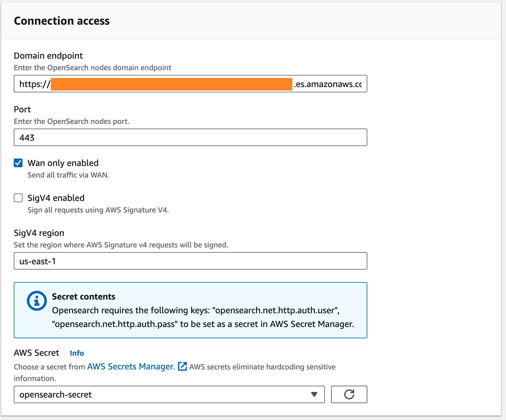The image size is (506, 420).
Task: Click the refresh secrets list icon button
Action: pos(349,394)
